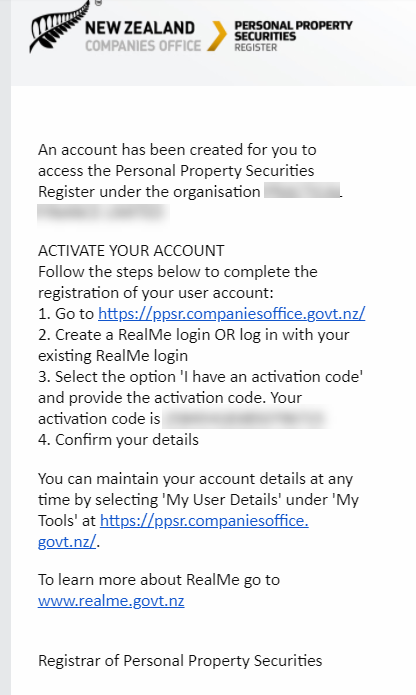Open the ppsr.companiesoffice link after 'My Tools' at
416x695 pixels.
pyautogui.click(x=204, y=520)
